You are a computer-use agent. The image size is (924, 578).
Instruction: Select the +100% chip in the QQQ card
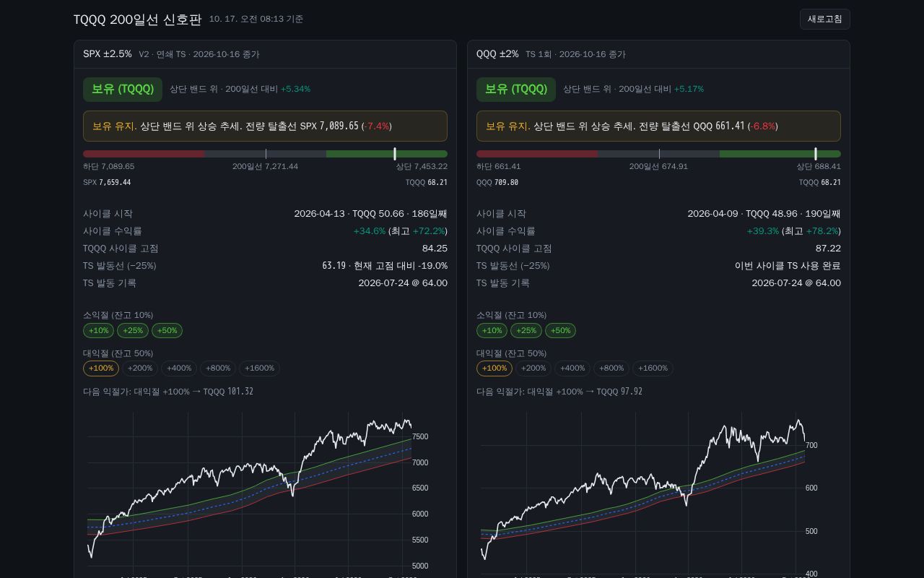point(494,368)
